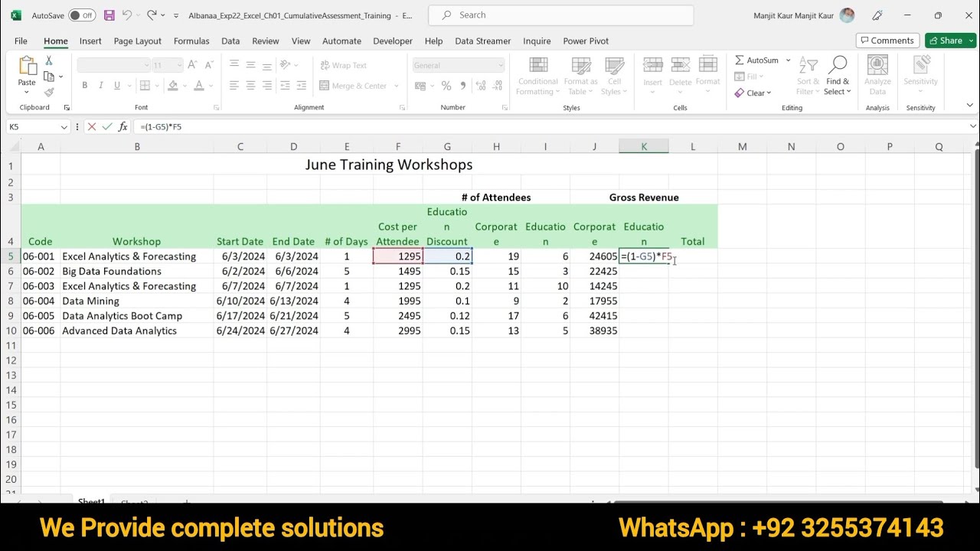
Task: Select cell J5 with value 24605
Action: coord(594,256)
